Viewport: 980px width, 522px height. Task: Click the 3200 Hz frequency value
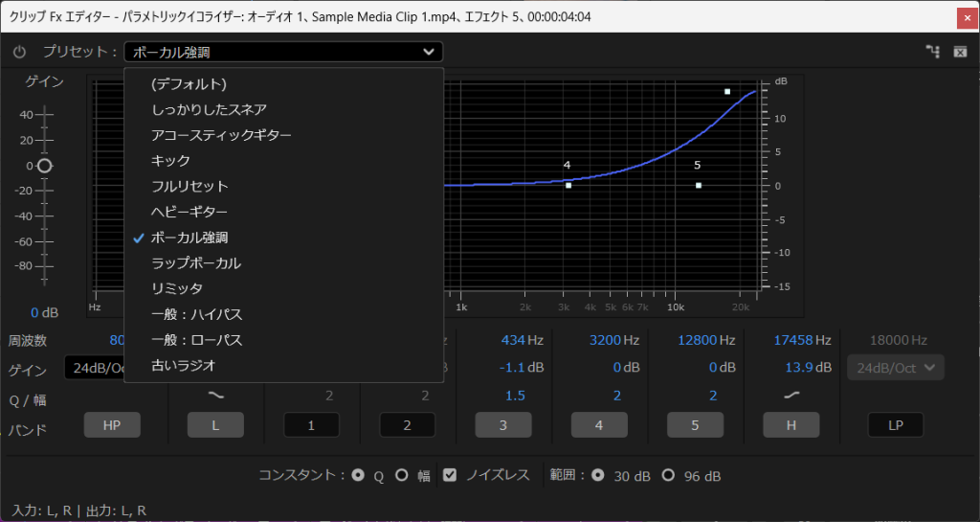pos(614,340)
